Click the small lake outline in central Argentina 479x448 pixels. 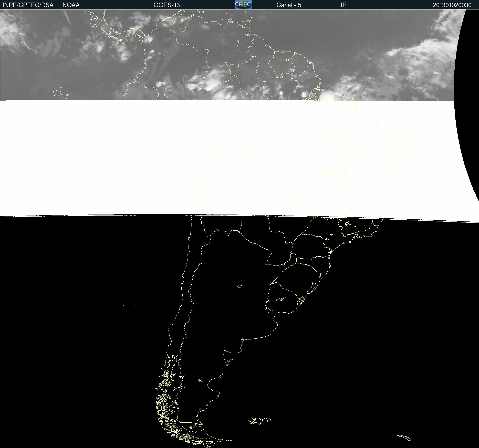coord(239,286)
